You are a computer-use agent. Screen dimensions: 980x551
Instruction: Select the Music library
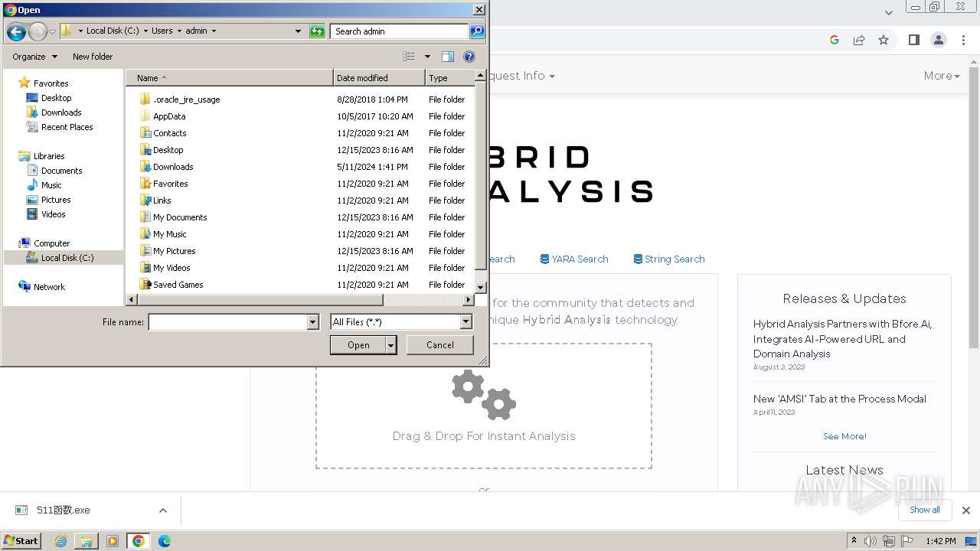click(51, 185)
